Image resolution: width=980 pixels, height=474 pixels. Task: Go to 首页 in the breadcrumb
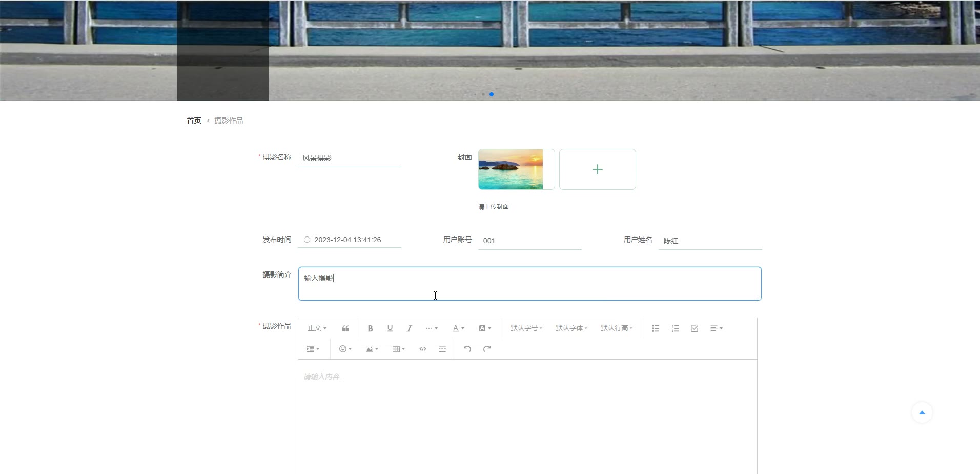tap(194, 121)
